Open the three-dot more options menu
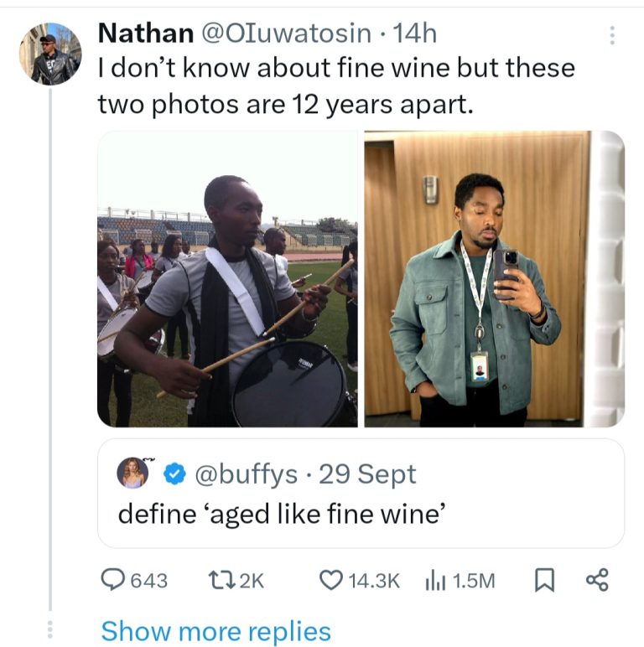 click(x=612, y=35)
